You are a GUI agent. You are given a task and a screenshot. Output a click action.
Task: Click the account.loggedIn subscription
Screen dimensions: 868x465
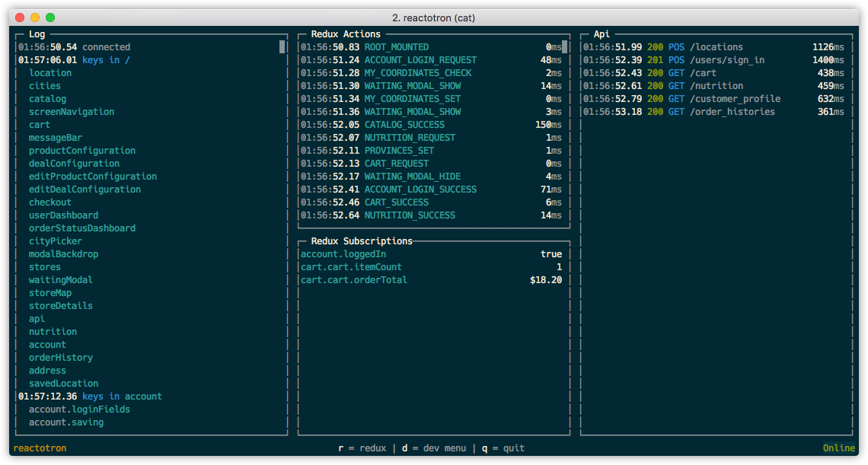(x=431, y=254)
